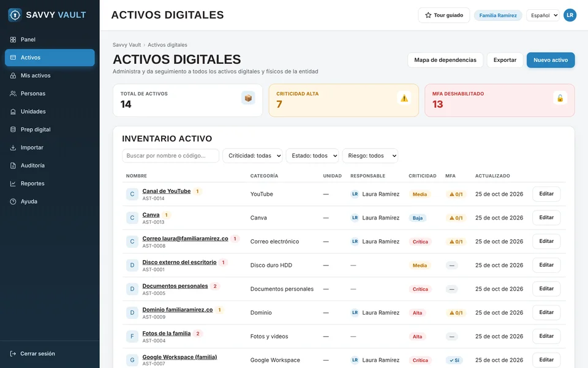
Task: Click the D avatar of Disco externo del escritorio
Action: (x=132, y=265)
